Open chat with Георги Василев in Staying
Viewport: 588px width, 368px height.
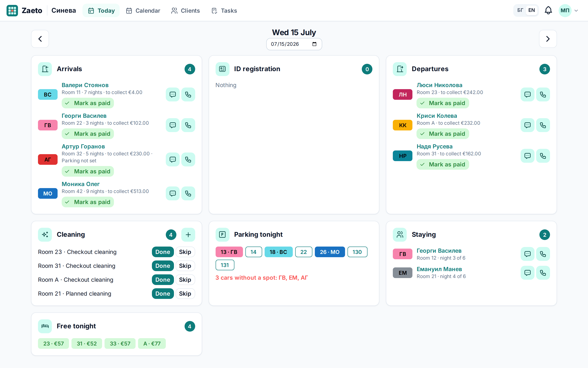click(x=527, y=254)
